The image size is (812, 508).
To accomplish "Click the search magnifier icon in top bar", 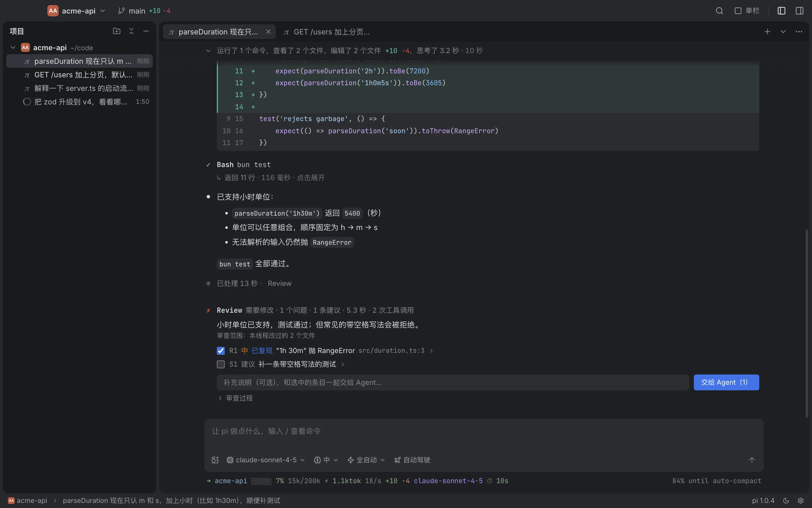I will pos(719,11).
